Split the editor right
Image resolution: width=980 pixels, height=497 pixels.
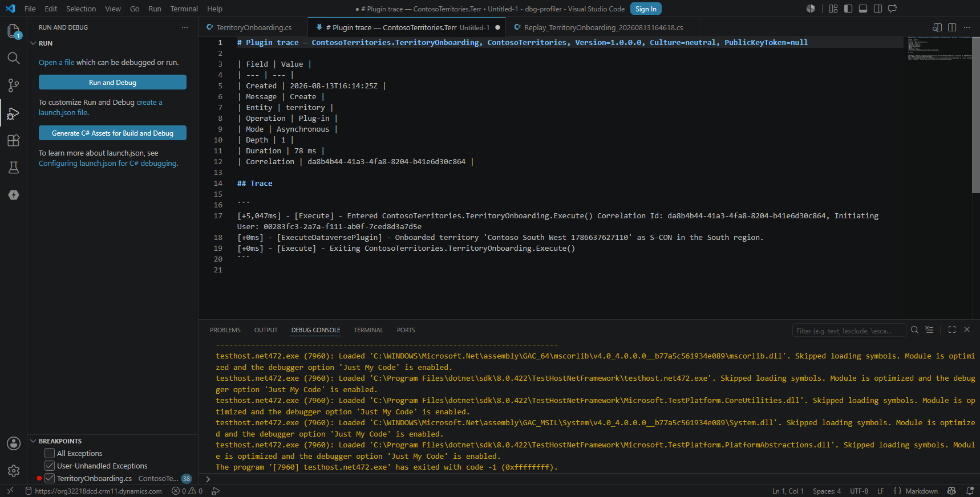(x=952, y=27)
